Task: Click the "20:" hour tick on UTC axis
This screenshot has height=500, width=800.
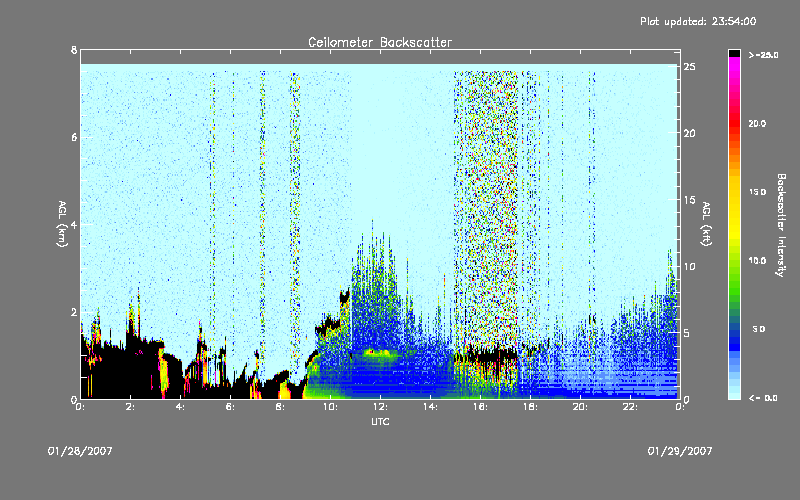Action: [x=580, y=407]
